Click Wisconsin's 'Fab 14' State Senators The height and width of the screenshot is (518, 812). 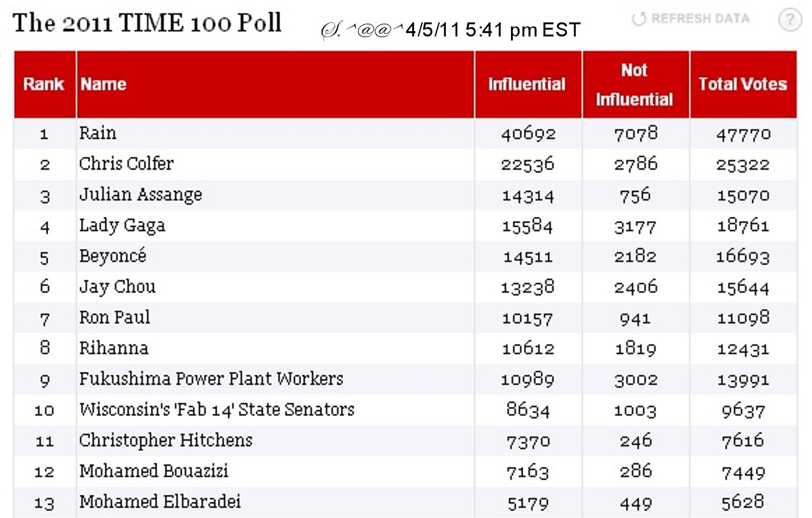(x=217, y=410)
